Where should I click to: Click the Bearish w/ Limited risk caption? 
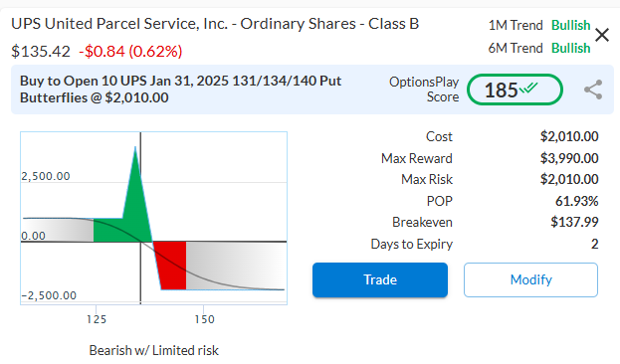coord(154,350)
